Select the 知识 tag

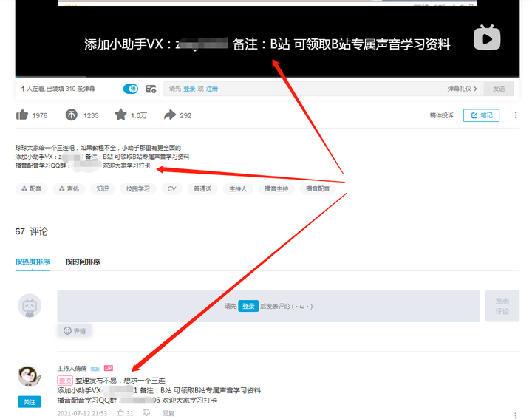point(103,188)
